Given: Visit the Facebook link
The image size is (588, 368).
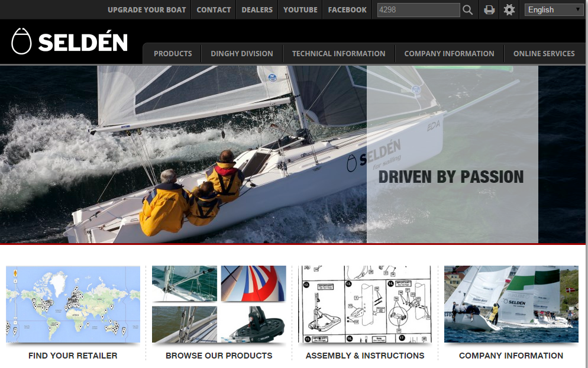Looking at the screenshot, I should tap(347, 10).
